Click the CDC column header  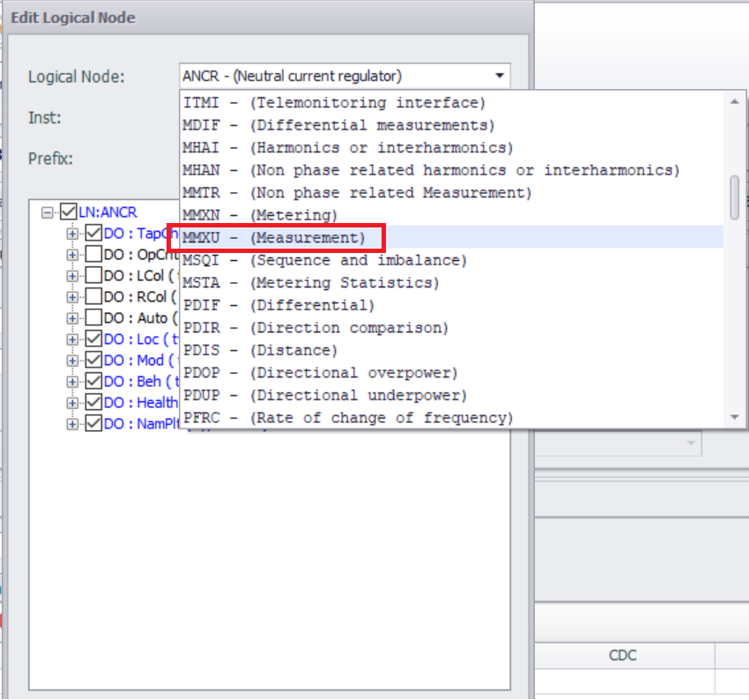[x=622, y=655]
